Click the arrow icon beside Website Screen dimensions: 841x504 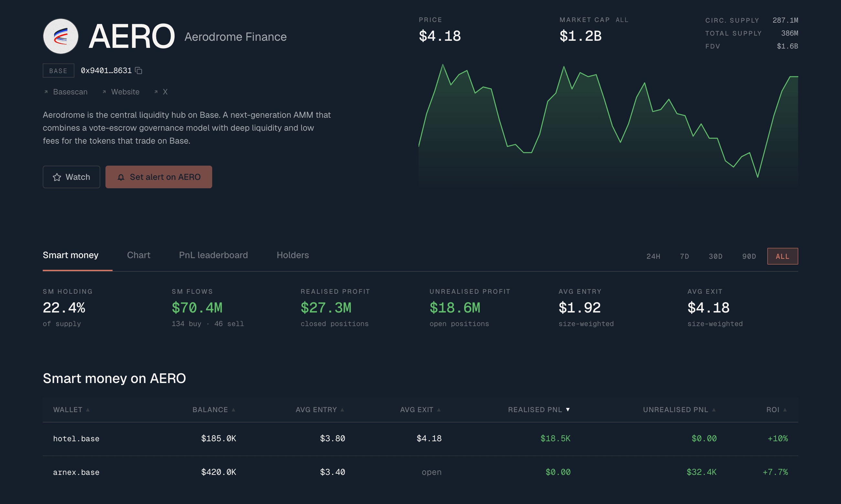pyautogui.click(x=104, y=92)
